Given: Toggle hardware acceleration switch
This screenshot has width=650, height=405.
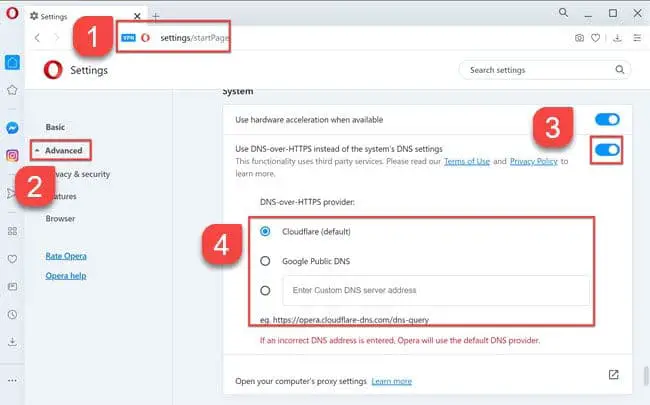Looking at the screenshot, I should click(607, 119).
